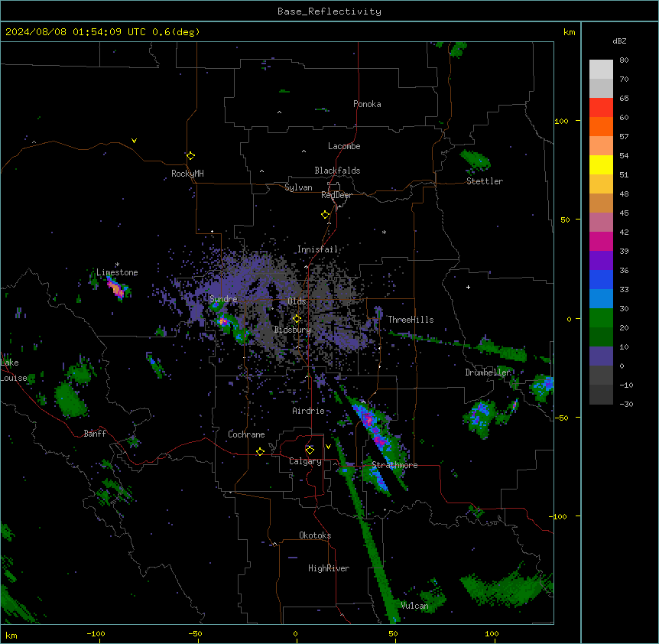
Task: Click the 80 value on dBZ legend
Action: pyautogui.click(x=624, y=60)
